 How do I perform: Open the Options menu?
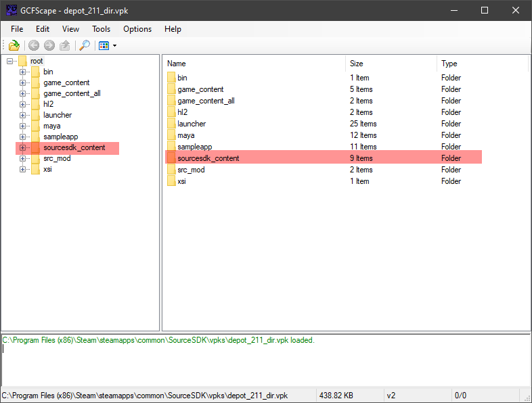pos(137,29)
